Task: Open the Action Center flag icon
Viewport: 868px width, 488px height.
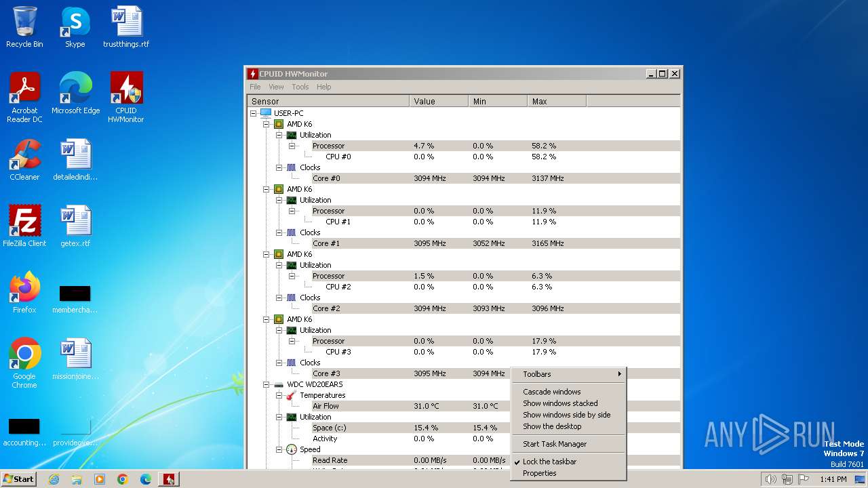Action: [803, 479]
